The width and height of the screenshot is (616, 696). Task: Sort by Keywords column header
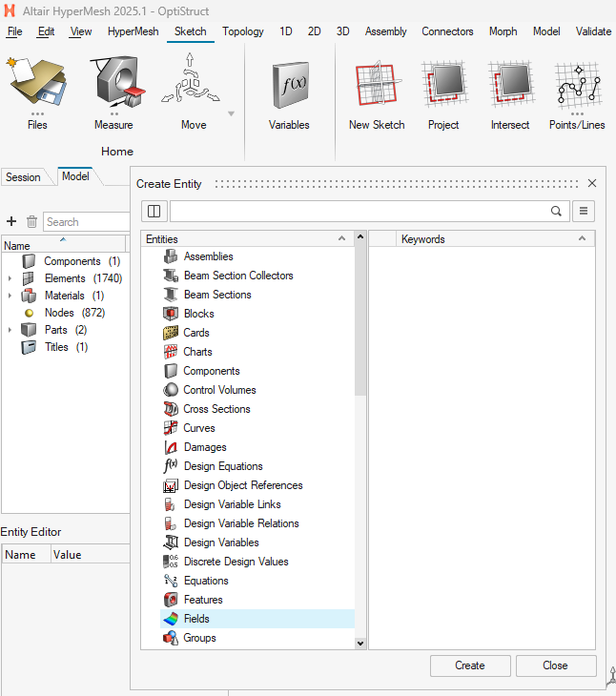coord(495,238)
